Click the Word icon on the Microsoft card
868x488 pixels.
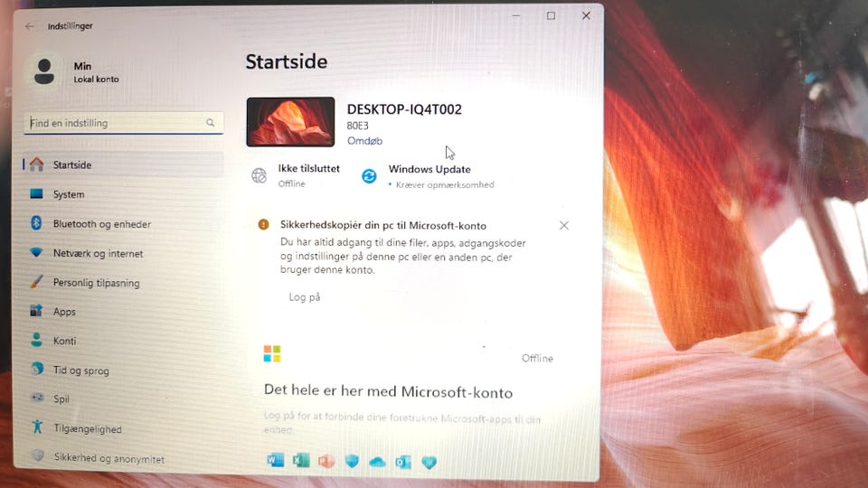pos(275,460)
